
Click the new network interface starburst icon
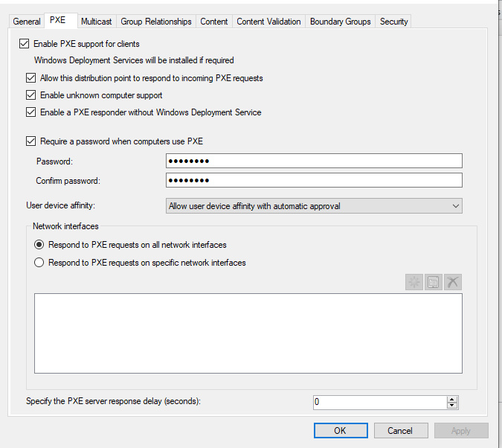(414, 282)
